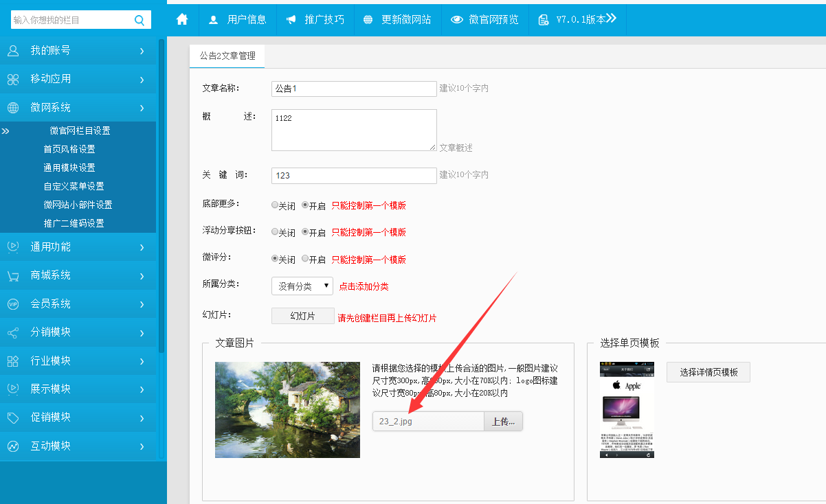Viewport: 826px width, 504px height.
Task: Open the 所属分类 dropdown
Action: [302, 286]
